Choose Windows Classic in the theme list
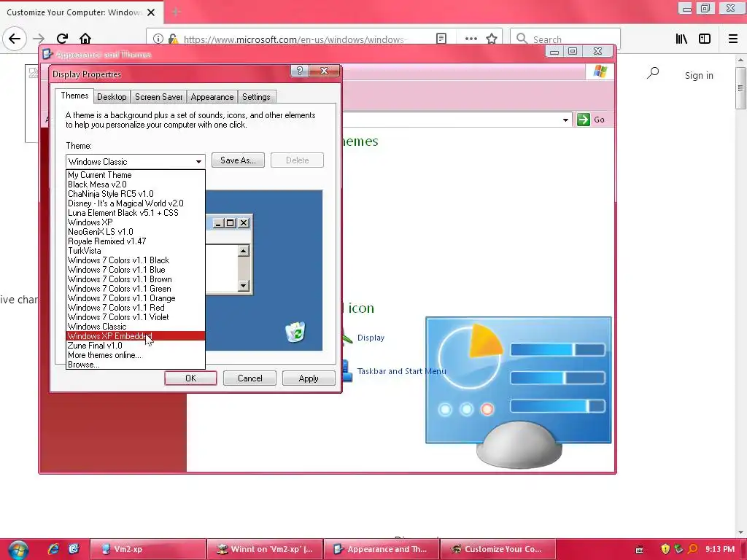The image size is (747, 560). point(136,327)
